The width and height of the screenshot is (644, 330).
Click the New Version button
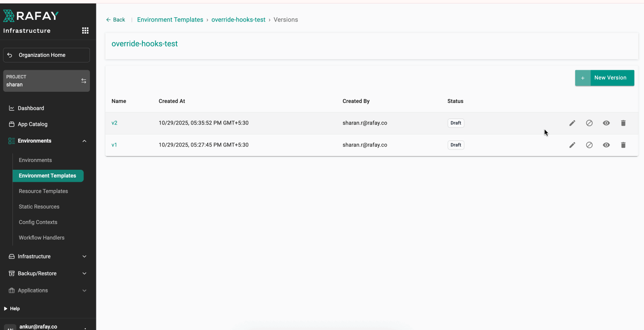pos(604,78)
